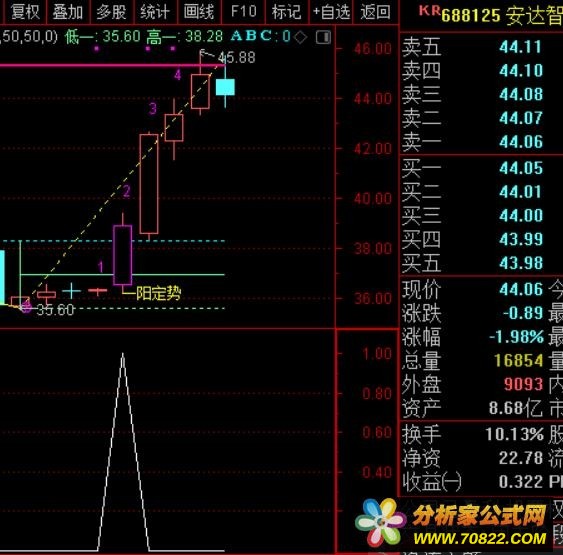Click 换手 value 10.13%
Screen dimensions: 563x555
pos(514,434)
